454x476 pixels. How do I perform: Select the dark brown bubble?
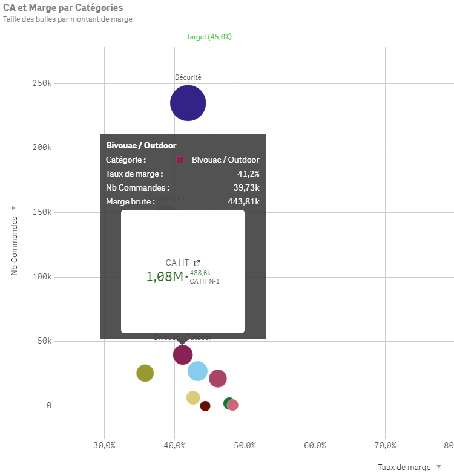point(205,406)
